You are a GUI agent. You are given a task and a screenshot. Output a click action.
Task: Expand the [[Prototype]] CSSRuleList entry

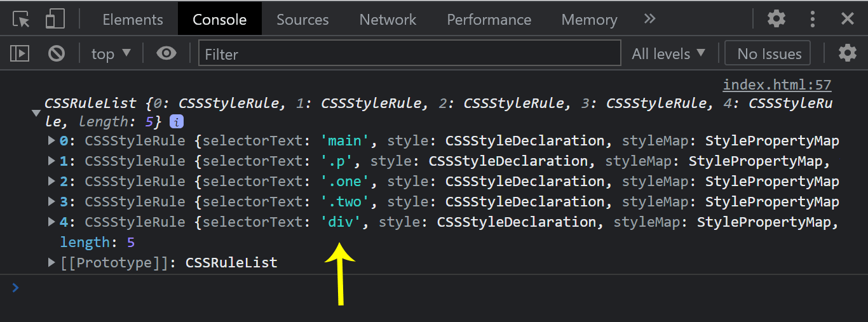51,262
